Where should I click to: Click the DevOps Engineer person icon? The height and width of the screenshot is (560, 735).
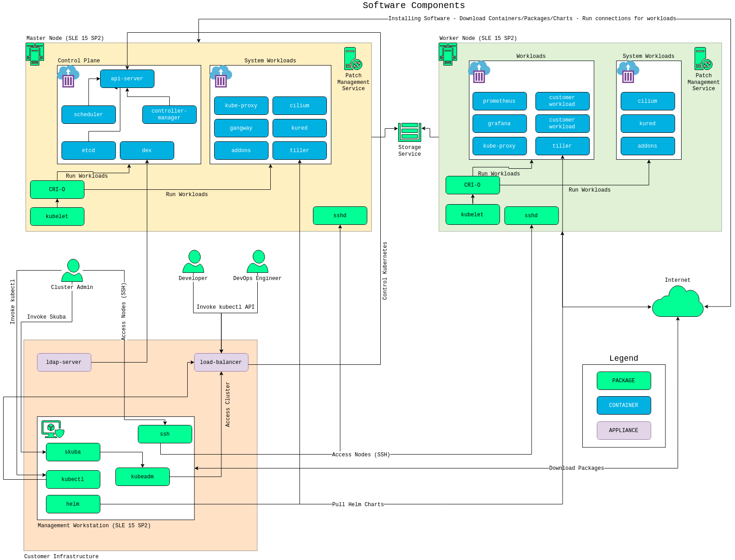click(258, 262)
